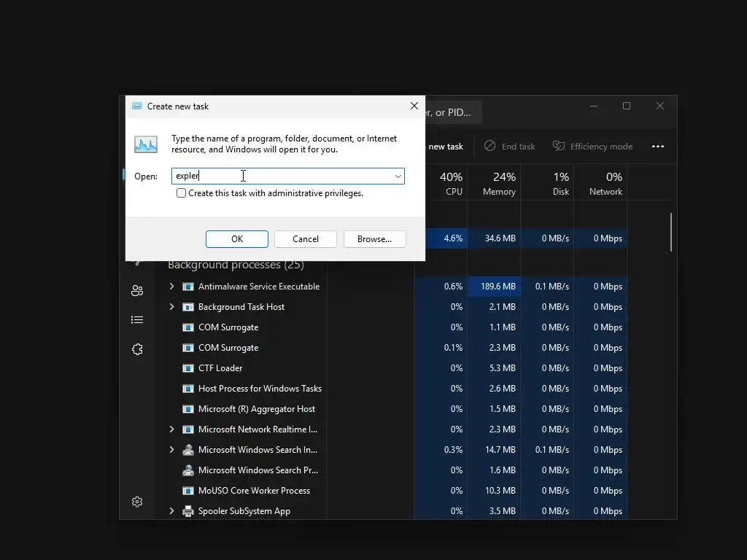Select the Antimalware Service Executable process name
The image size is (747, 560).
coord(259,286)
